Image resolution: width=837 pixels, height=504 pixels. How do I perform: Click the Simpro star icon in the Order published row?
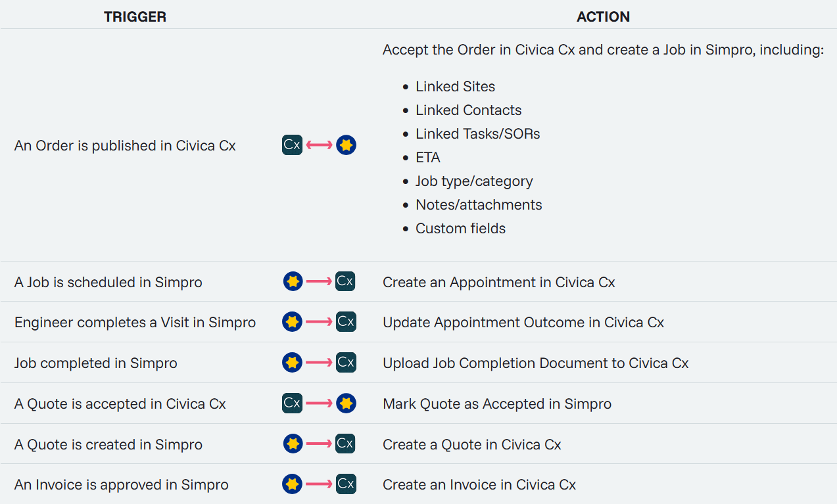346,145
